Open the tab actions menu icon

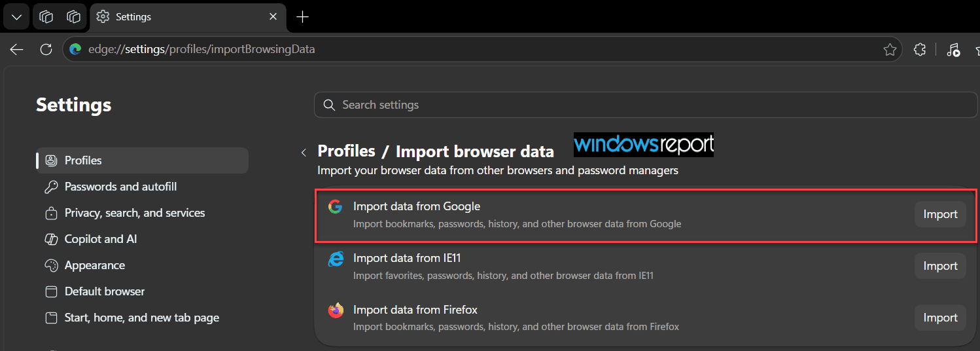pos(73,17)
